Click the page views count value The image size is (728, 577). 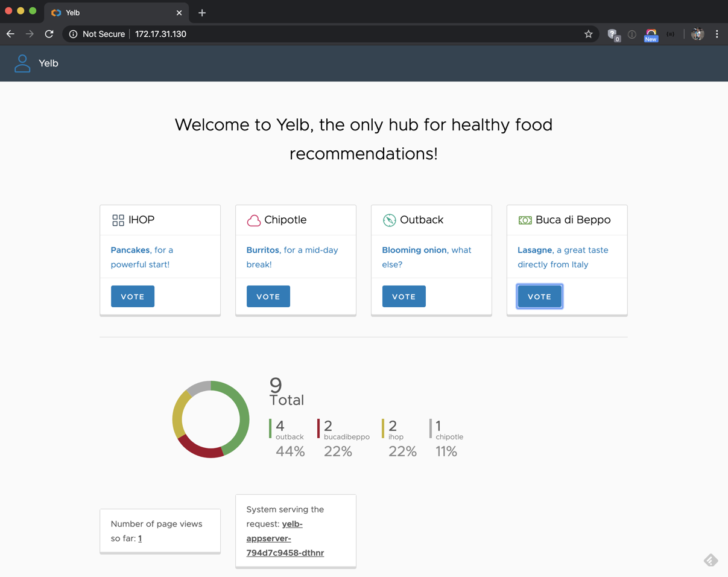pyautogui.click(x=140, y=538)
